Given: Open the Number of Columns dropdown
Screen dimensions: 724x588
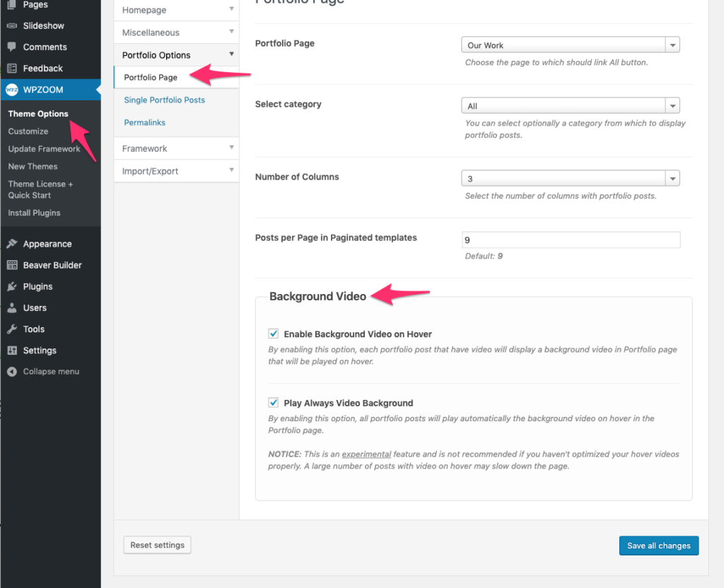Looking at the screenshot, I should click(x=570, y=179).
